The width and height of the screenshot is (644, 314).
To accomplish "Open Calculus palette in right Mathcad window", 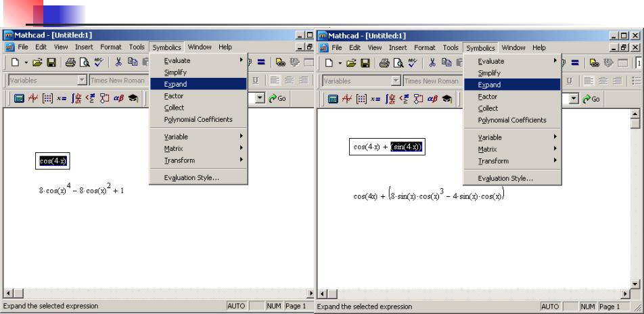I will tap(390, 99).
